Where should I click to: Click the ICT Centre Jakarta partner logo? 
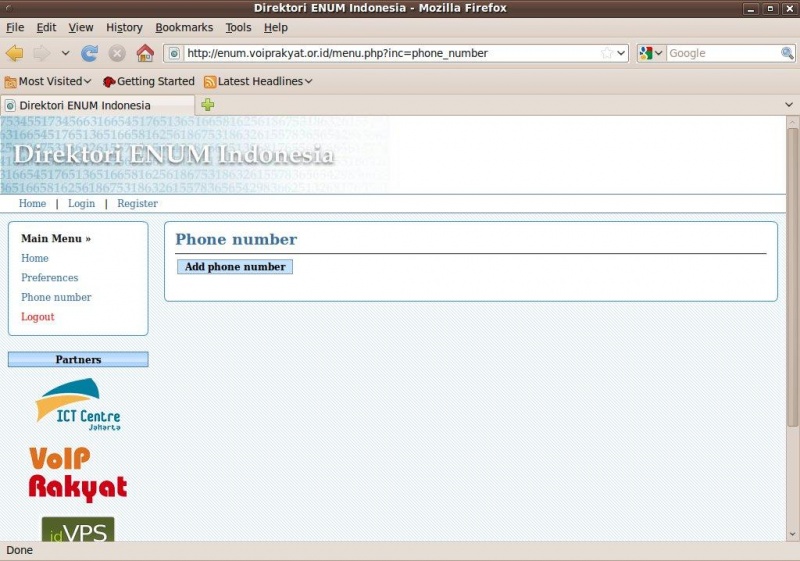pos(78,404)
